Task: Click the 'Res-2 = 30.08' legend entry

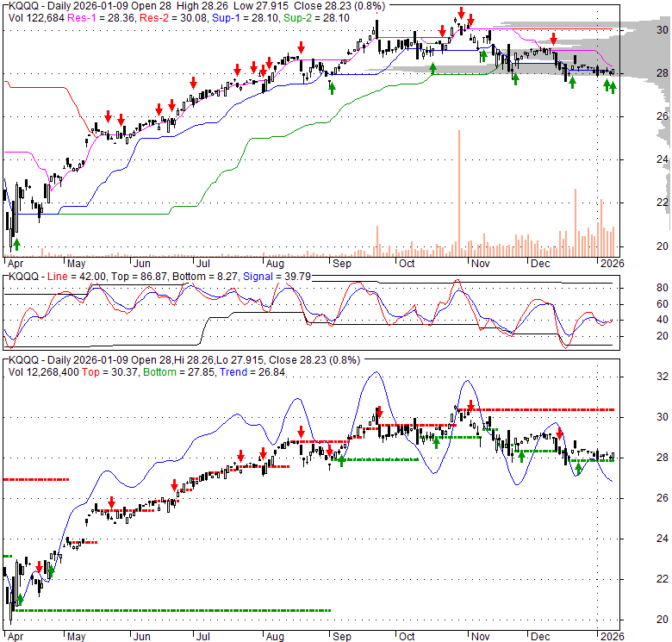Action: point(174,18)
